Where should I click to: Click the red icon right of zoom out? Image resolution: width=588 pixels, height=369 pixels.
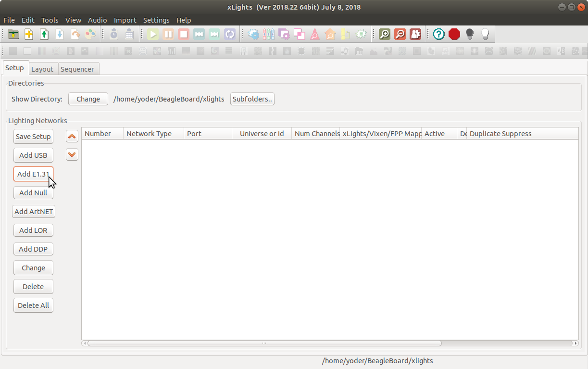[415, 34]
